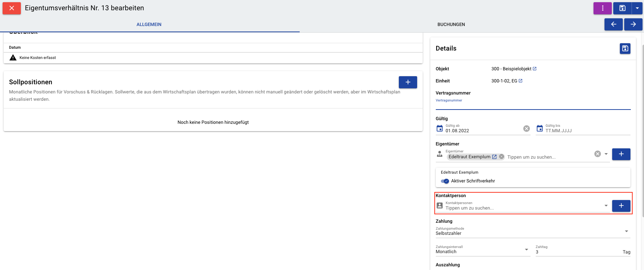Expand the Kontaktpersonen dropdown arrow
Viewport: 644px width, 270px height.
point(606,206)
